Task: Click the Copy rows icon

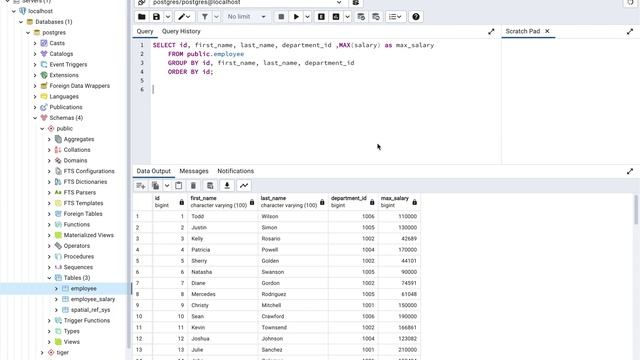Action: pyautogui.click(x=156, y=186)
